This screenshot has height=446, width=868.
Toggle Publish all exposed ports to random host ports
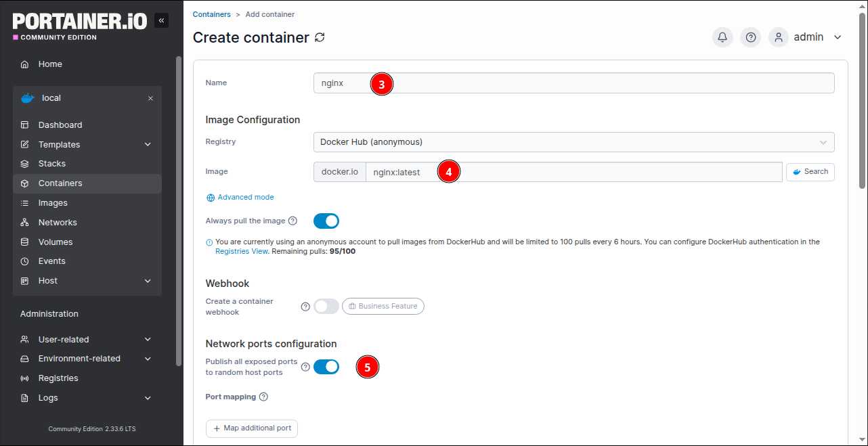(326, 367)
